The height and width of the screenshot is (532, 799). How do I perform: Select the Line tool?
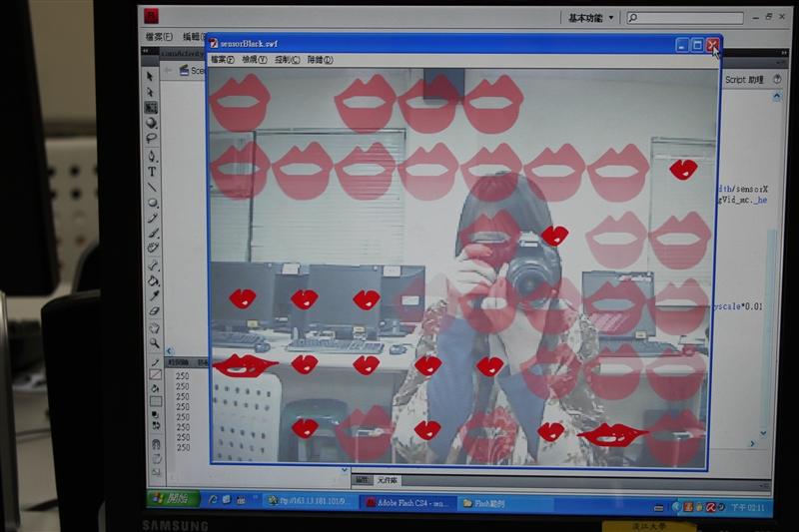[x=152, y=187]
